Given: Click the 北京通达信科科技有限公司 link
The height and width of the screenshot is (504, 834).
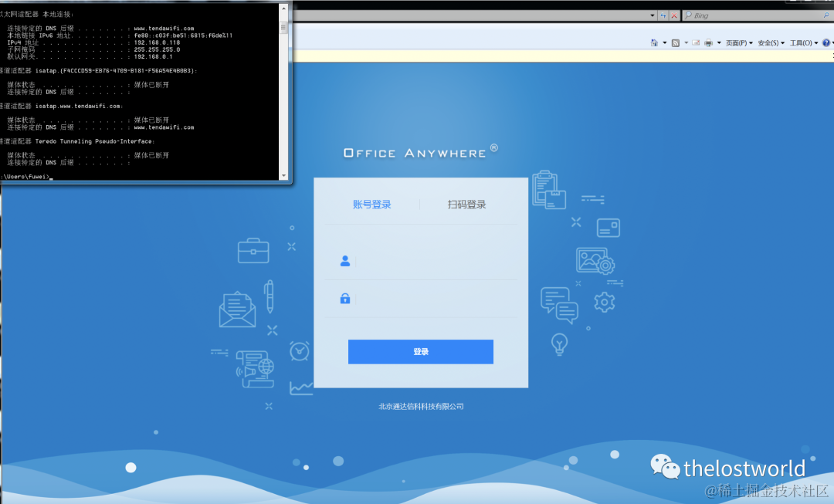Looking at the screenshot, I should [x=421, y=407].
